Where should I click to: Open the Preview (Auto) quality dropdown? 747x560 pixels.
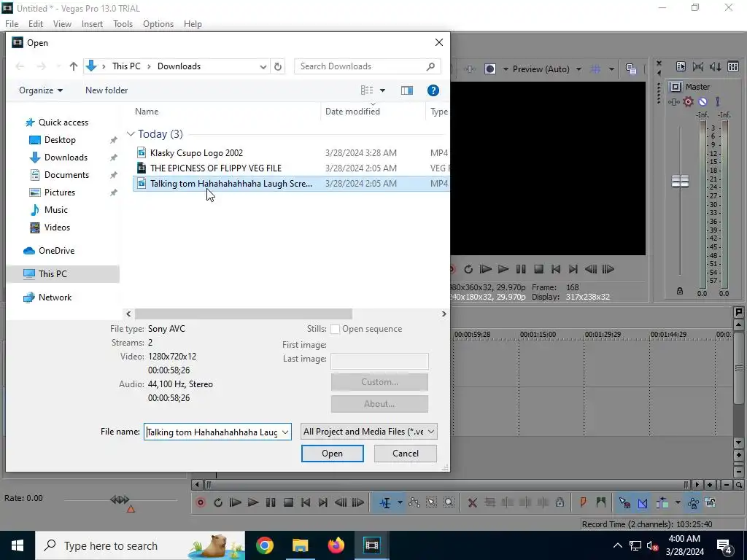(x=578, y=69)
